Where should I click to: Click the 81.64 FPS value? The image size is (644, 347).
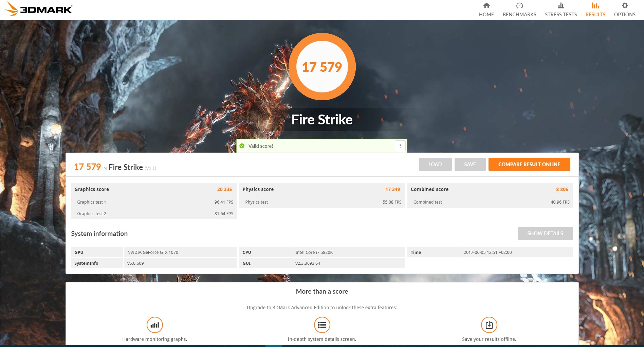tap(224, 213)
